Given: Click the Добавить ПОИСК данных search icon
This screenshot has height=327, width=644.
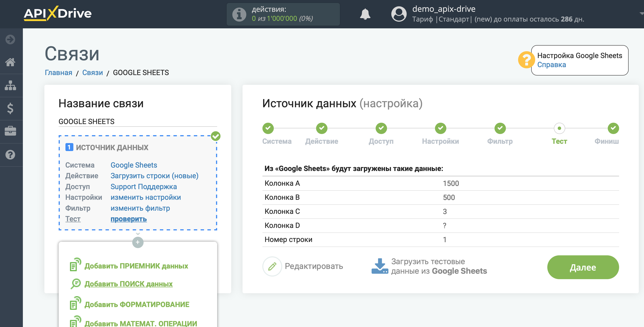Looking at the screenshot, I should click(75, 284).
